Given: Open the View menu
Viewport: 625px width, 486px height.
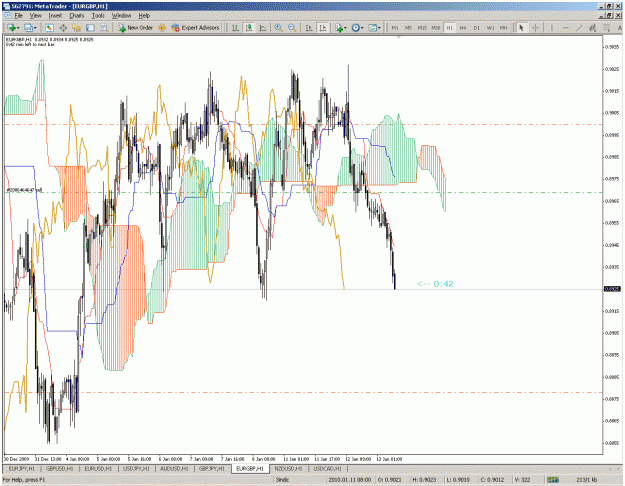Looking at the screenshot, I should pyautogui.click(x=35, y=16).
